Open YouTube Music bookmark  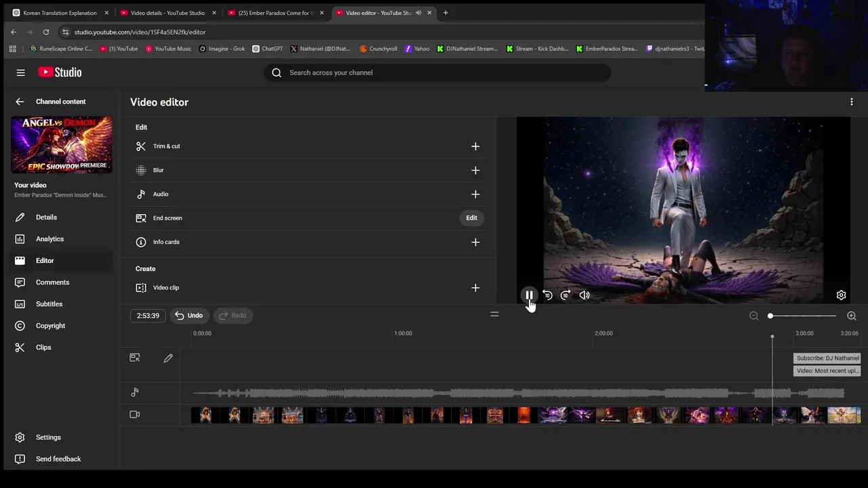pos(168,49)
